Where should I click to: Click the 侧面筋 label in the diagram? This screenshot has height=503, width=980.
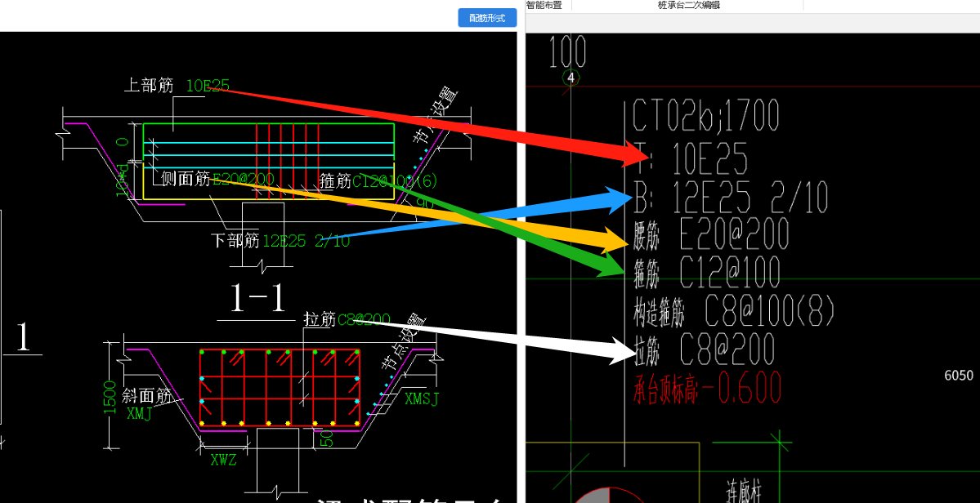click(186, 180)
